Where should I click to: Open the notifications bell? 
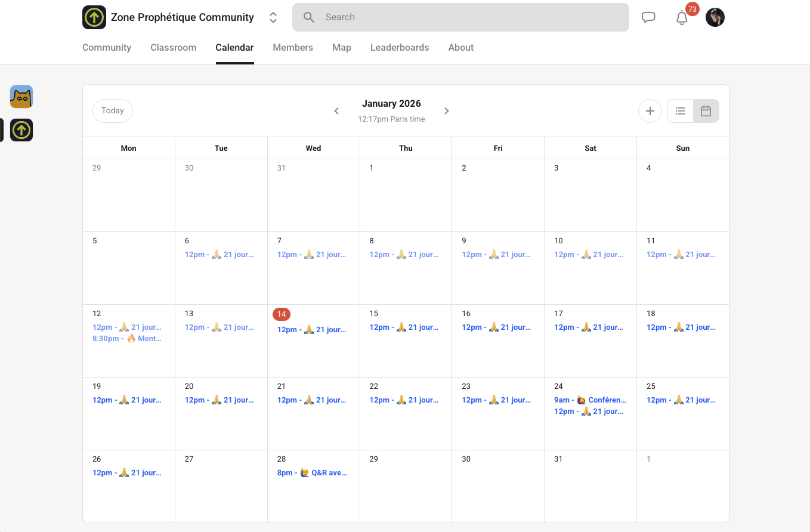point(682,18)
